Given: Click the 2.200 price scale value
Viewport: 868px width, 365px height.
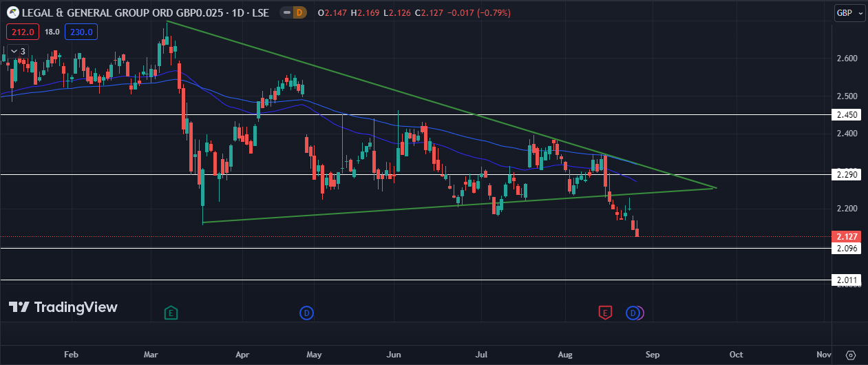Looking at the screenshot, I should 847,208.
